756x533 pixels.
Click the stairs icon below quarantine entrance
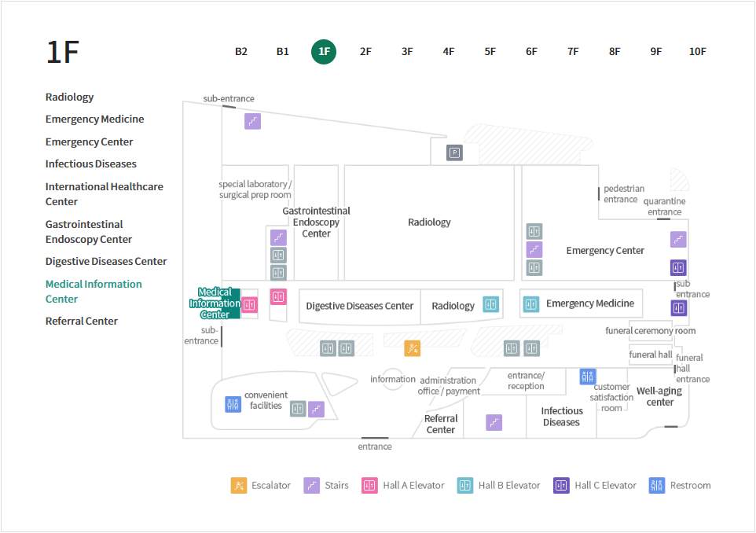tap(678, 240)
